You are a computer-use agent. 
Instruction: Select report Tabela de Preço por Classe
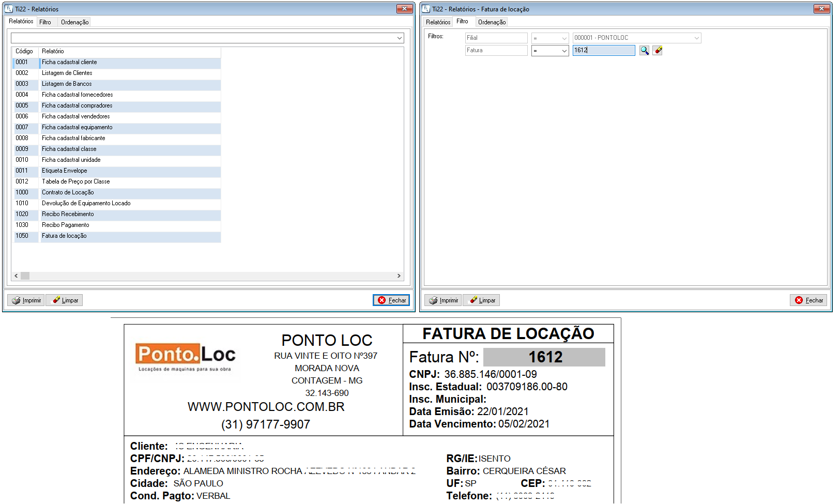pyautogui.click(x=130, y=181)
